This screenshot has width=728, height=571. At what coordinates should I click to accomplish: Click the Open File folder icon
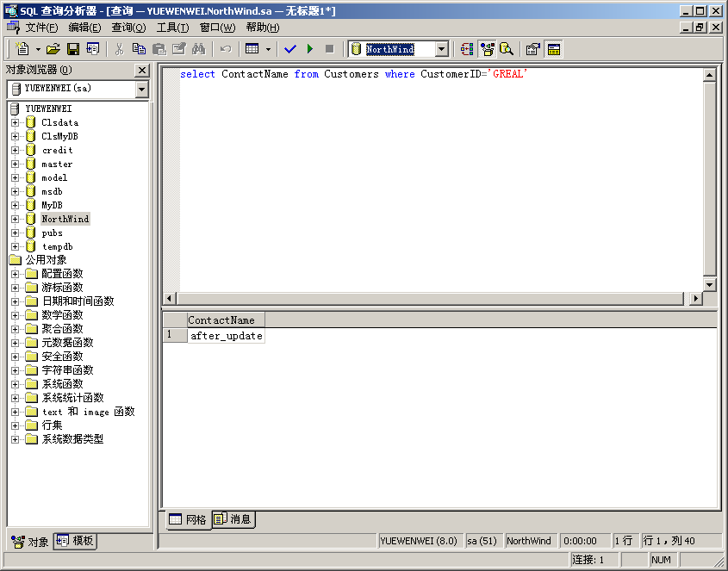(53, 49)
